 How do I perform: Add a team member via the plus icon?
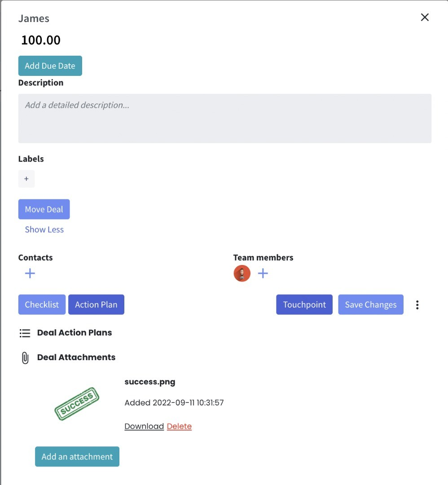click(263, 273)
